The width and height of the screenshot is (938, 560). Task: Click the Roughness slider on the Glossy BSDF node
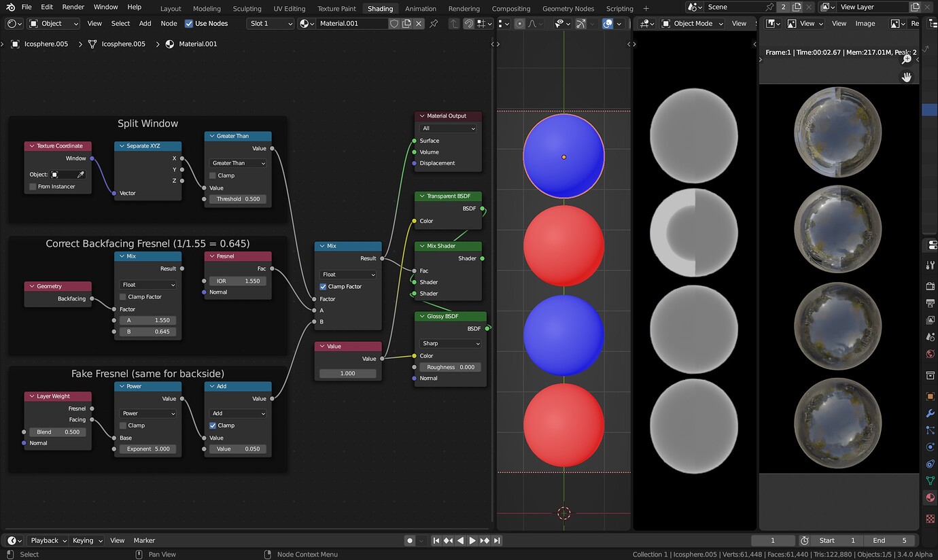click(450, 366)
